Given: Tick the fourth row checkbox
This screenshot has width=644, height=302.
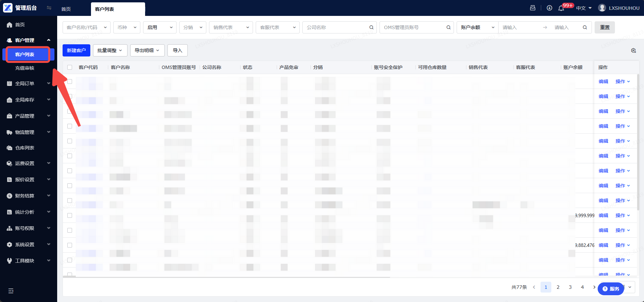Looking at the screenshot, I should click(70, 126).
